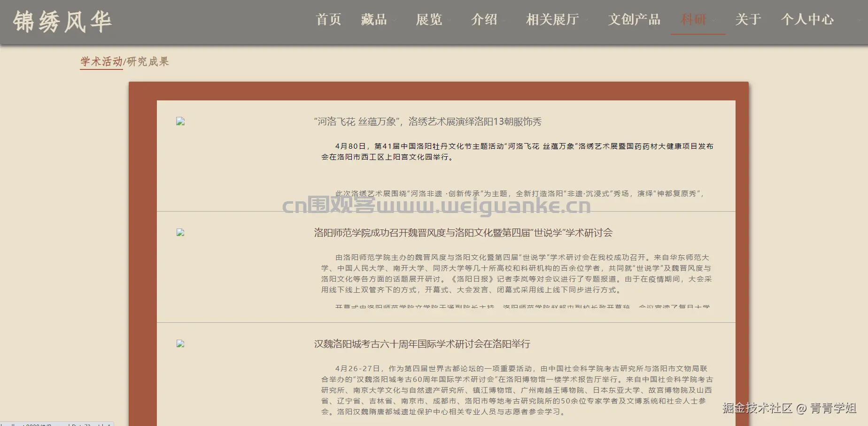
Task: Click the broken image icon beside the first article
Action: coord(180,121)
